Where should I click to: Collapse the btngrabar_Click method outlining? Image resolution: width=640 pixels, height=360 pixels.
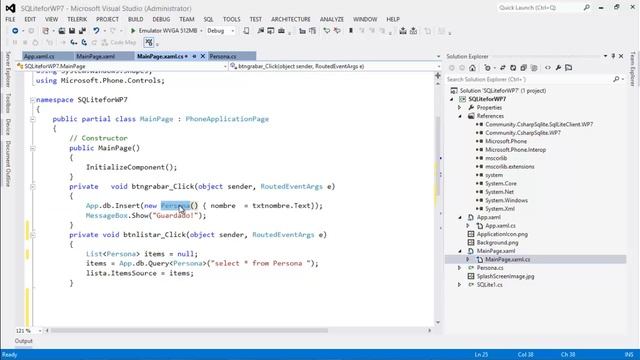33,187
